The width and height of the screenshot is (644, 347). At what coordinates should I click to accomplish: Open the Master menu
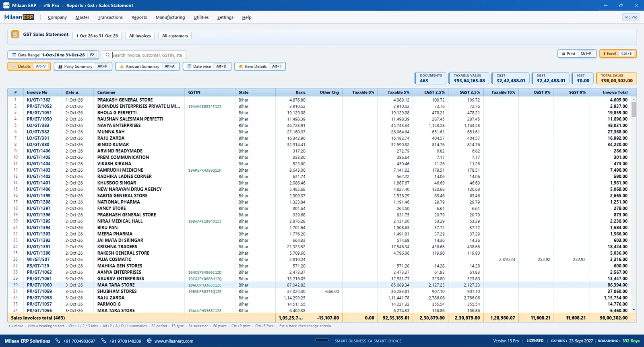pos(82,17)
